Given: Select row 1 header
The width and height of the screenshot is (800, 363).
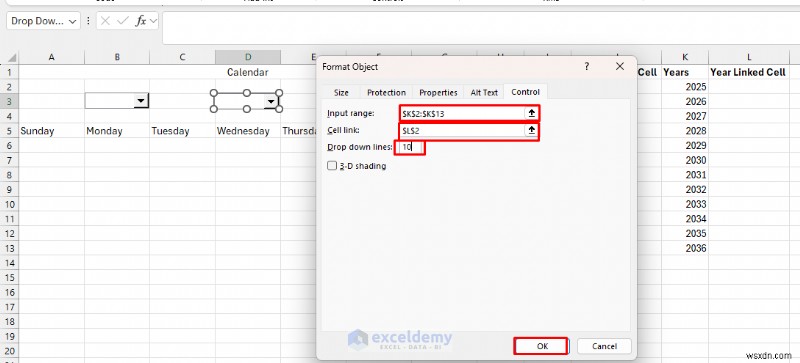Looking at the screenshot, I should click(x=9, y=72).
